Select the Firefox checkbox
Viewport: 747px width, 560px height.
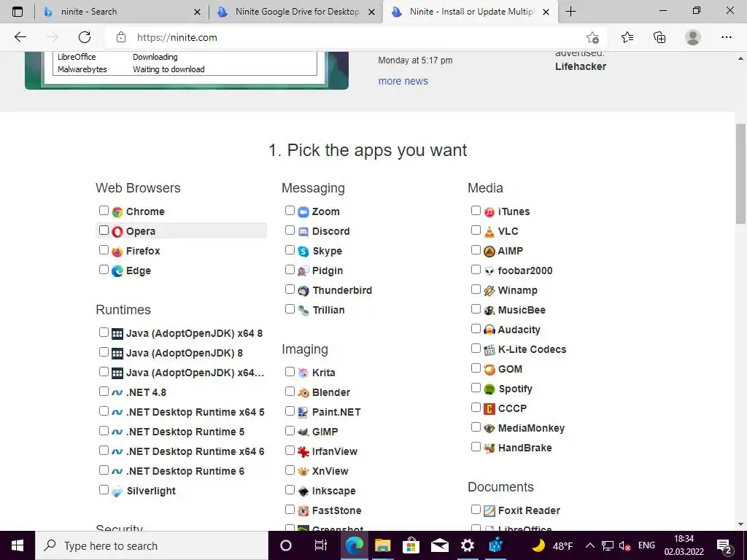click(x=104, y=250)
